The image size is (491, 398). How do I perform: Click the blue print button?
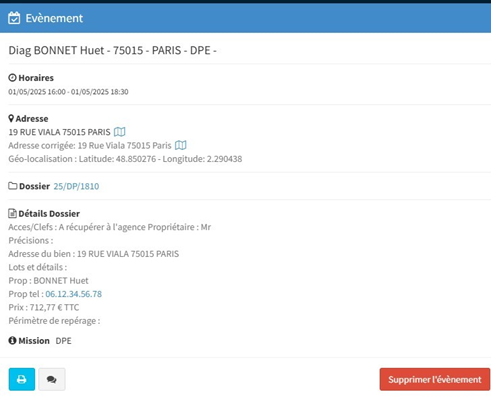22,379
